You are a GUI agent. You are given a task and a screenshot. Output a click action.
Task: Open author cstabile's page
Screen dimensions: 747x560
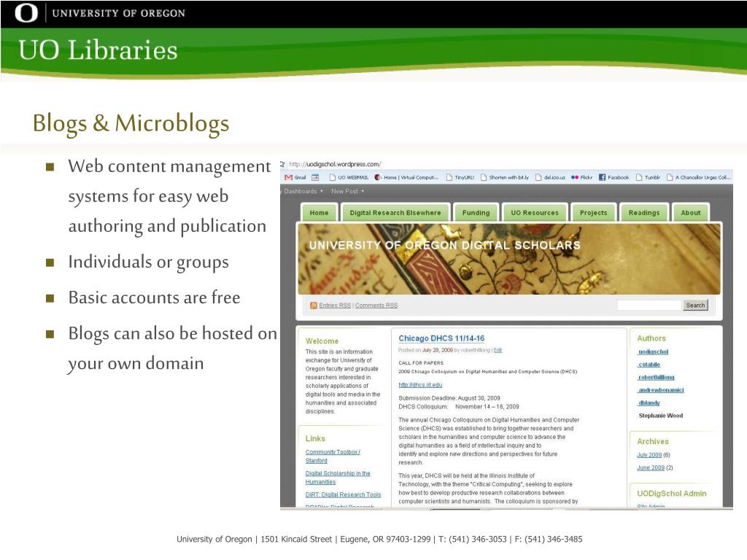pyautogui.click(x=649, y=365)
